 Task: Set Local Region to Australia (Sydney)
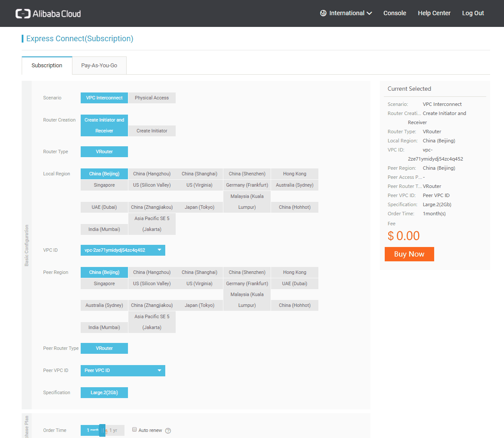[x=295, y=185]
